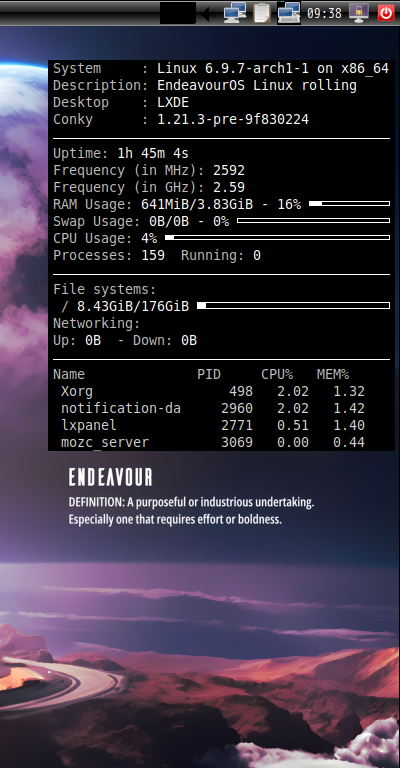
Task: Click the 'Linux 6.9.7-arch1-1 on x86_64' text
Action: coord(273,69)
